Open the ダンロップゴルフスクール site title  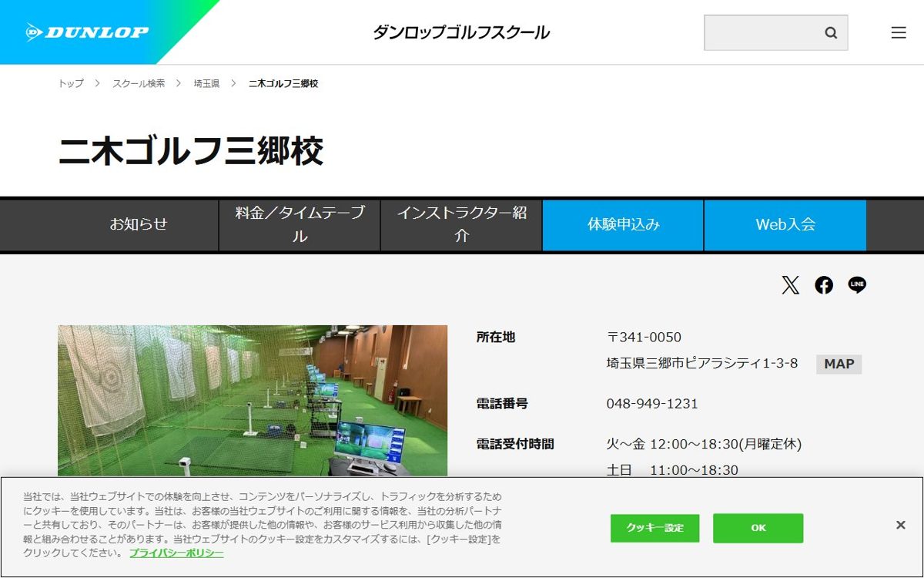(461, 32)
